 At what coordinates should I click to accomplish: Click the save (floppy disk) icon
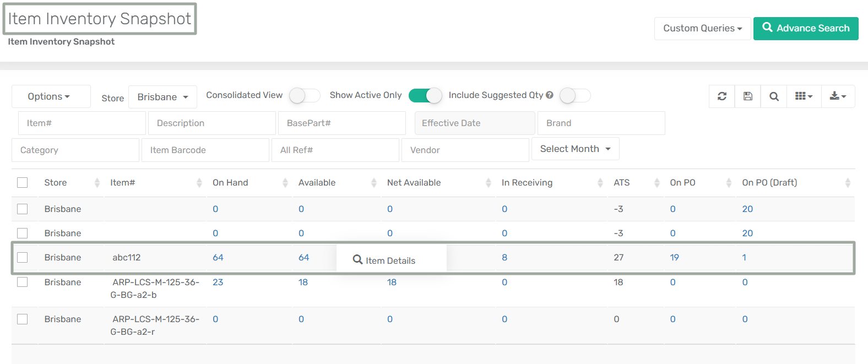click(747, 96)
